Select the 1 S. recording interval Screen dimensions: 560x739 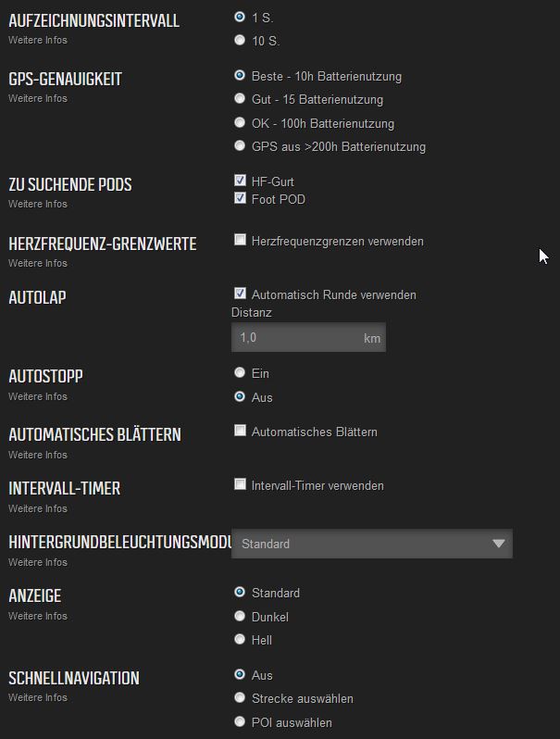pos(240,17)
